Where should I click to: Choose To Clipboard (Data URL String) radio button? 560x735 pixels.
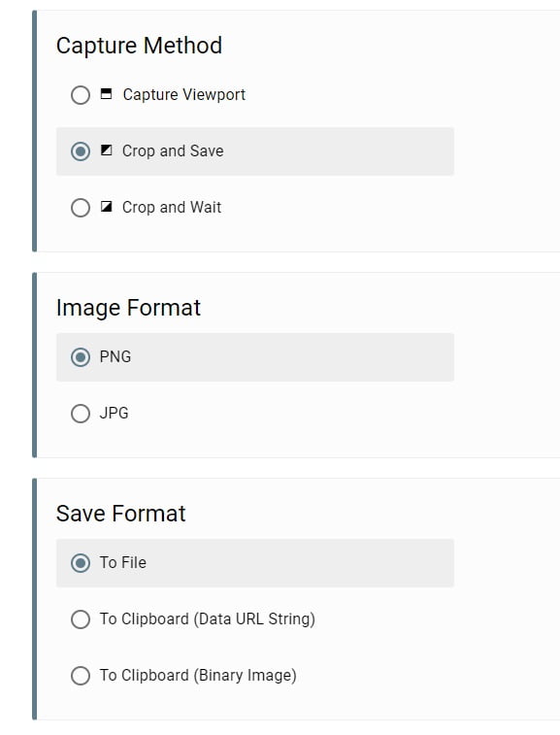point(81,619)
